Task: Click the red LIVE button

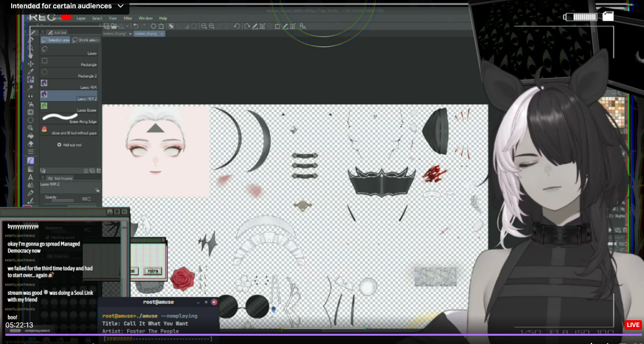Action: [x=633, y=325]
